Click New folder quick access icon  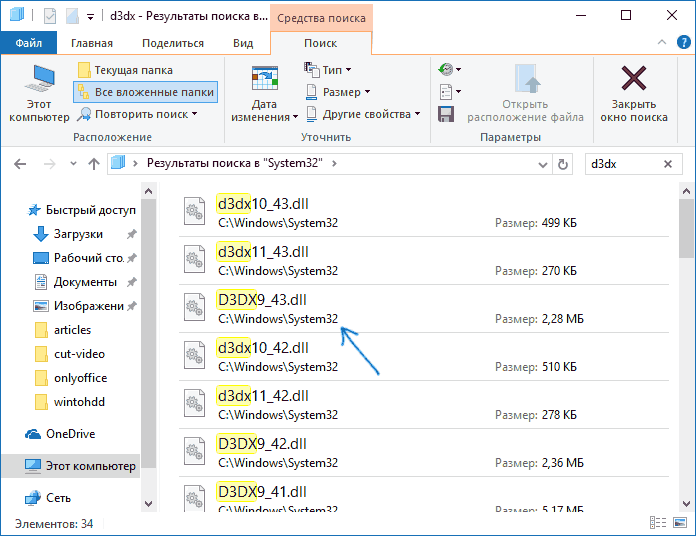coord(72,16)
